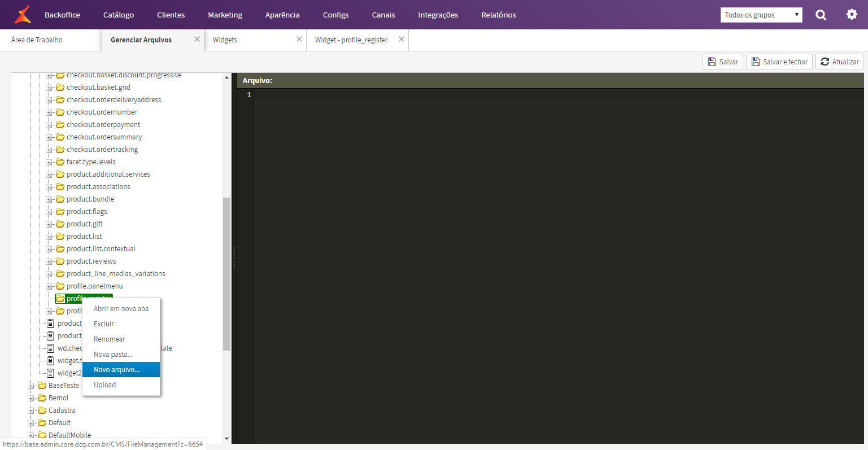Click the folder icon for Default

(x=42, y=422)
